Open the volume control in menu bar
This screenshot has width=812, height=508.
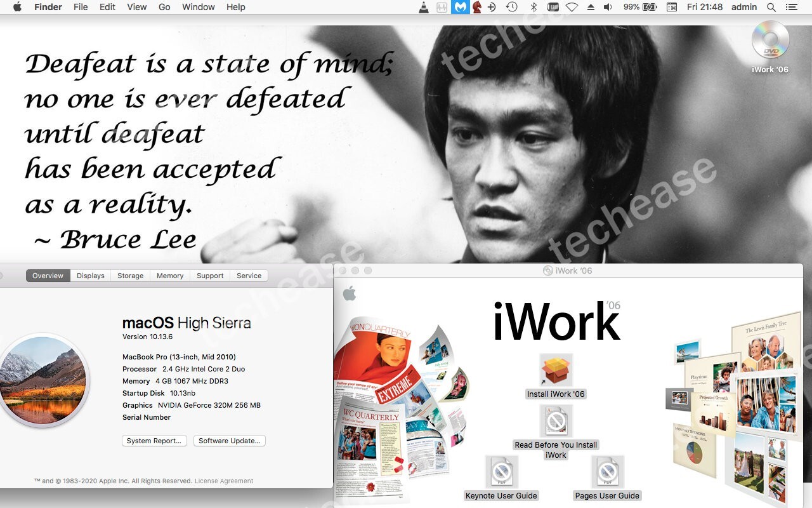pyautogui.click(x=608, y=7)
